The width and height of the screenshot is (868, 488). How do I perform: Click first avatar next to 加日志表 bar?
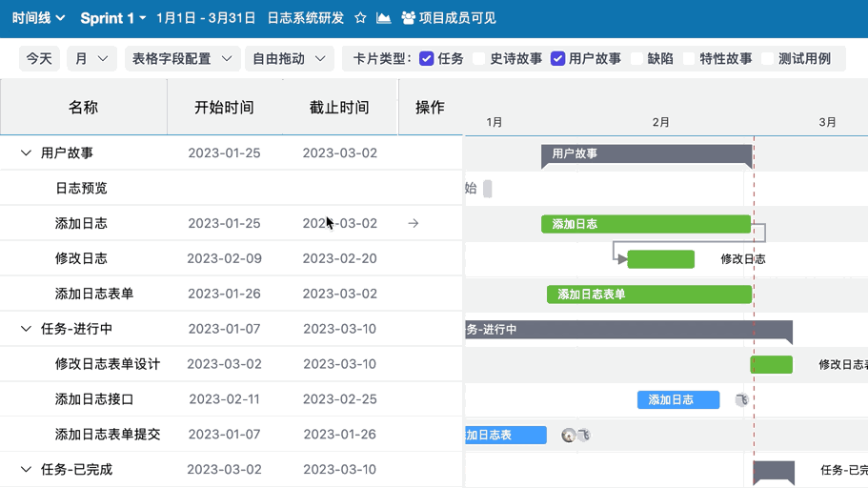(569, 436)
